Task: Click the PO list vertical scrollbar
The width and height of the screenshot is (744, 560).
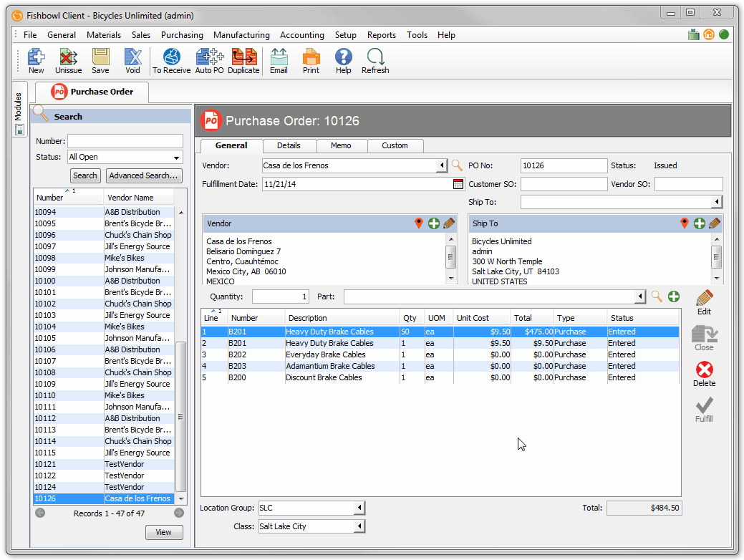Action: (180, 417)
